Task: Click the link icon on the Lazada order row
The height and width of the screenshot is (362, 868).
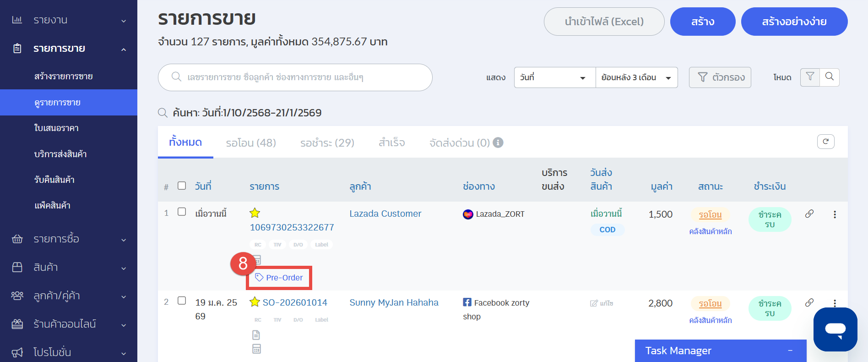Action: click(x=809, y=214)
